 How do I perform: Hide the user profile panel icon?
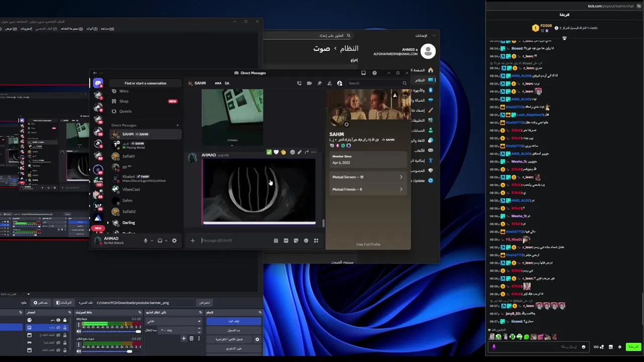(340, 83)
